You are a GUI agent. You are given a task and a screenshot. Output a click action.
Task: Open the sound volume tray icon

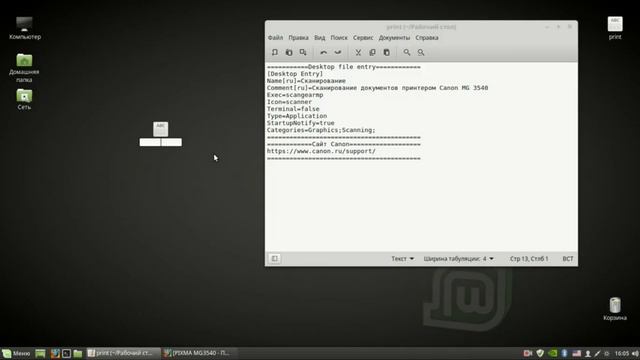click(x=635, y=353)
